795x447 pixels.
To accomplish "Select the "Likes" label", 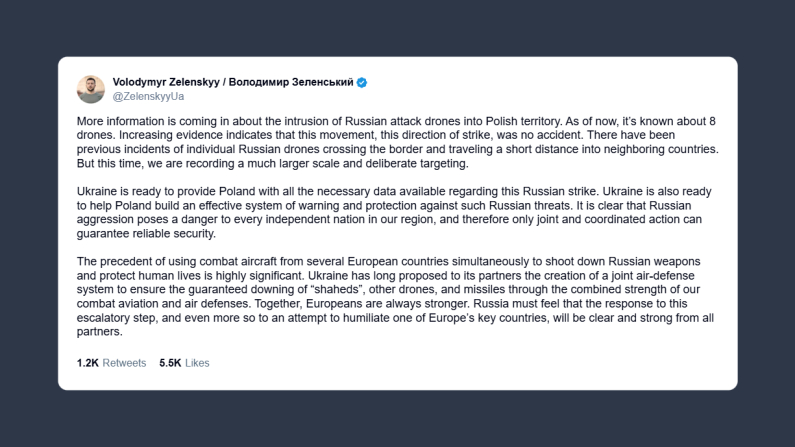I will pyautogui.click(x=197, y=363).
